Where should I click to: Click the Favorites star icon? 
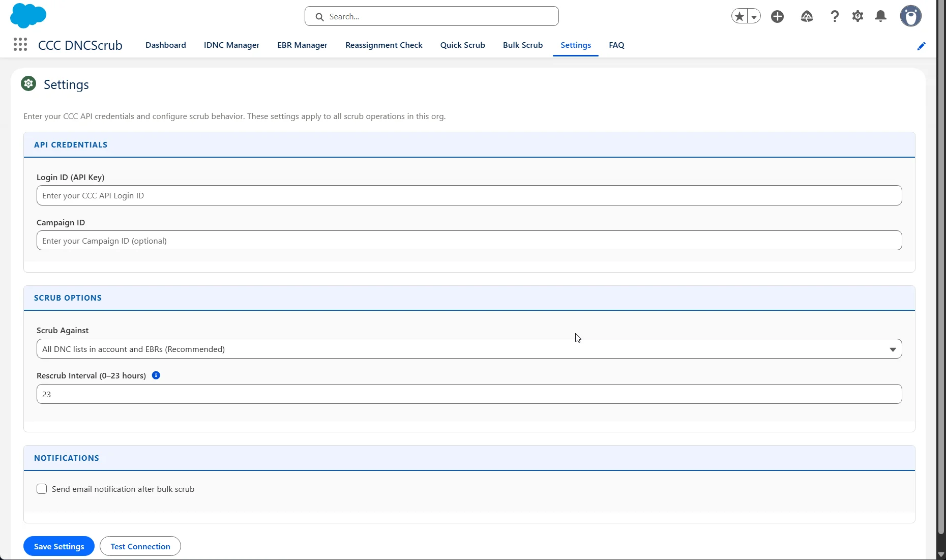click(x=740, y=16)
